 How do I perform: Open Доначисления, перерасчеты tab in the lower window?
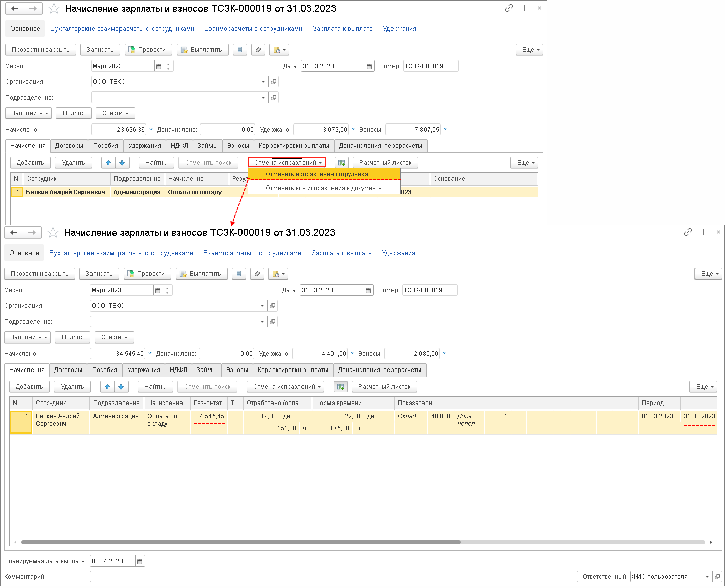[380, 370]
